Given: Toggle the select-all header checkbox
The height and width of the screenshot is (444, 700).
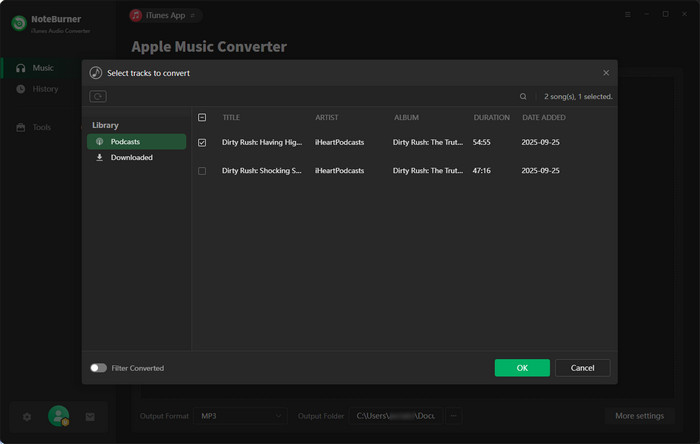Looking at the screenshot, I should point(202,118).
